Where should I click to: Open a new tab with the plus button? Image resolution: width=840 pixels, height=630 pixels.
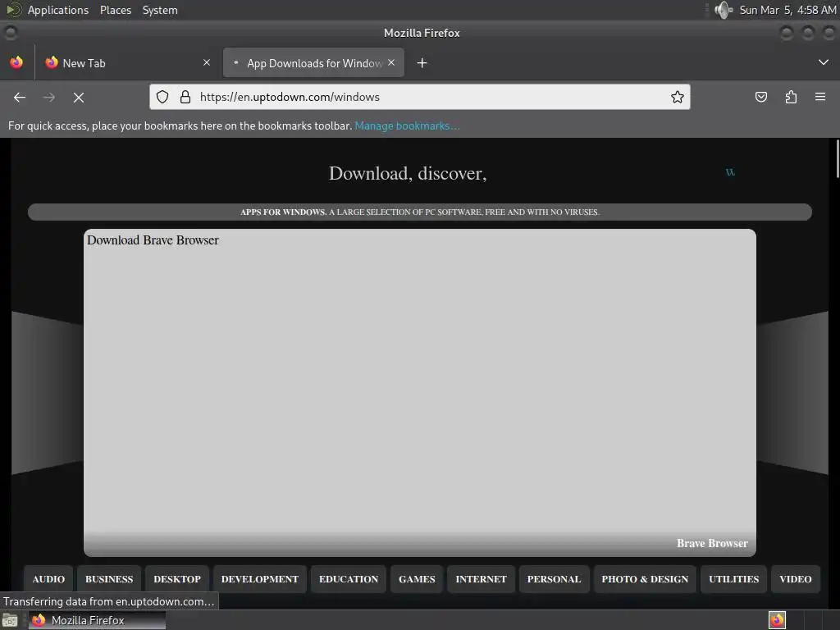click(x=422, y=63)
